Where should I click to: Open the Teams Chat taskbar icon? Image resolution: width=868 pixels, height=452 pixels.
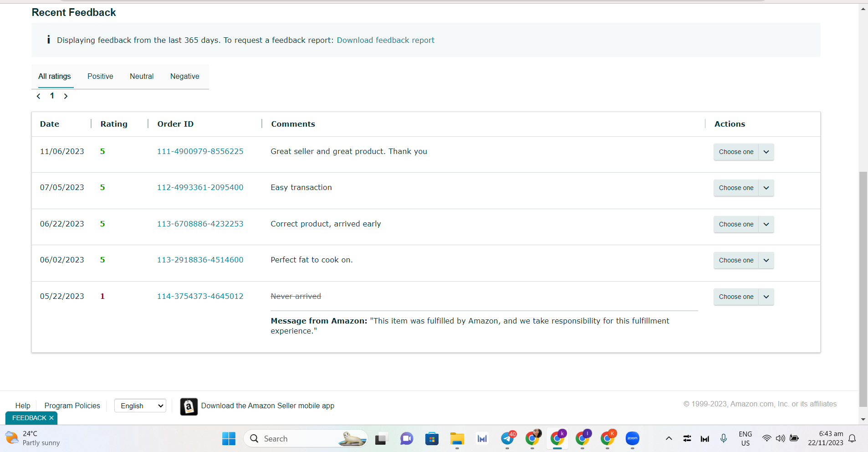point(406,439)
